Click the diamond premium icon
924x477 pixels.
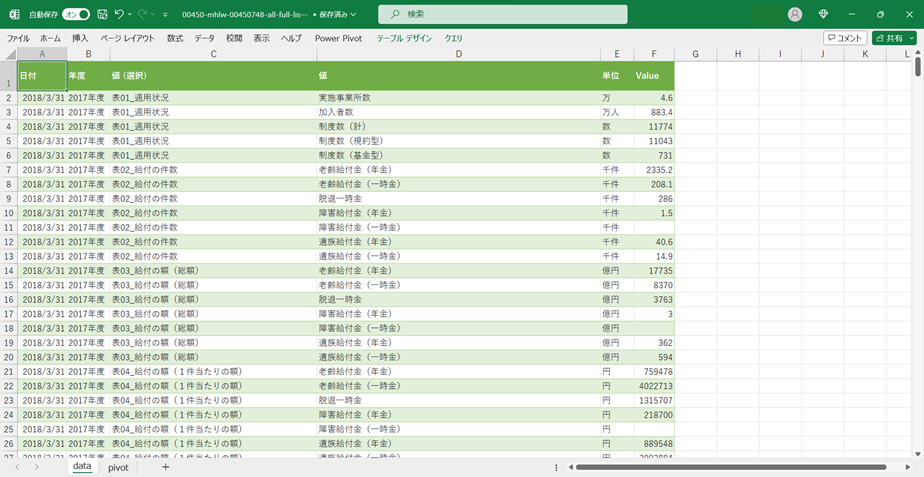823,14
